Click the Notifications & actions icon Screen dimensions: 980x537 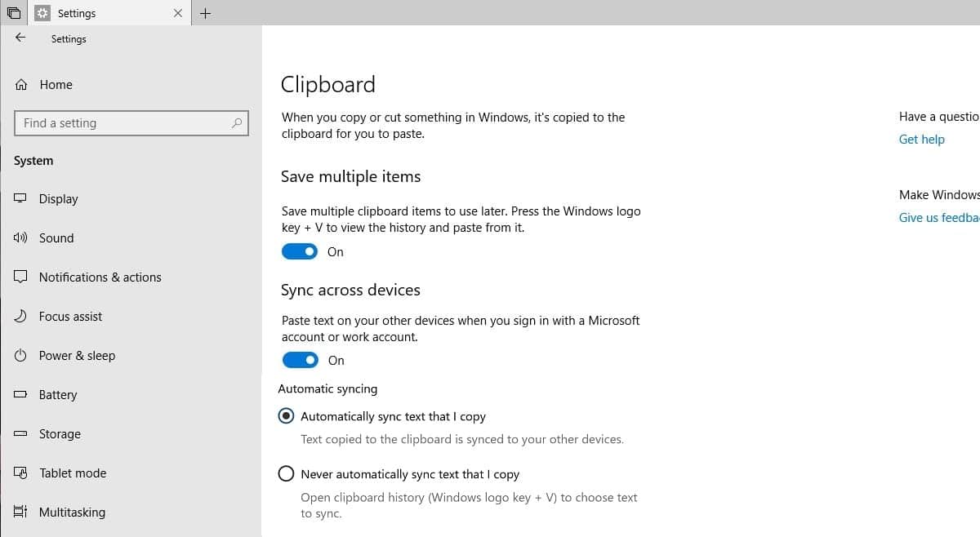pos(20,277)
